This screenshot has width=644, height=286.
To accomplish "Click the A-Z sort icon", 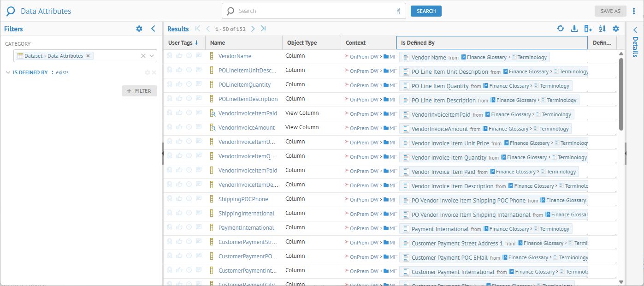I will coord(602,29).
